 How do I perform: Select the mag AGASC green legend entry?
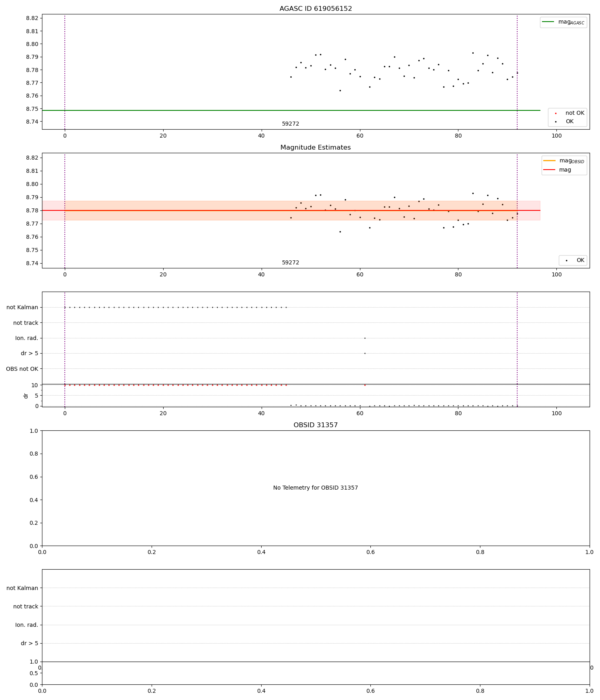pyautogui.click(x=563, y=22)
